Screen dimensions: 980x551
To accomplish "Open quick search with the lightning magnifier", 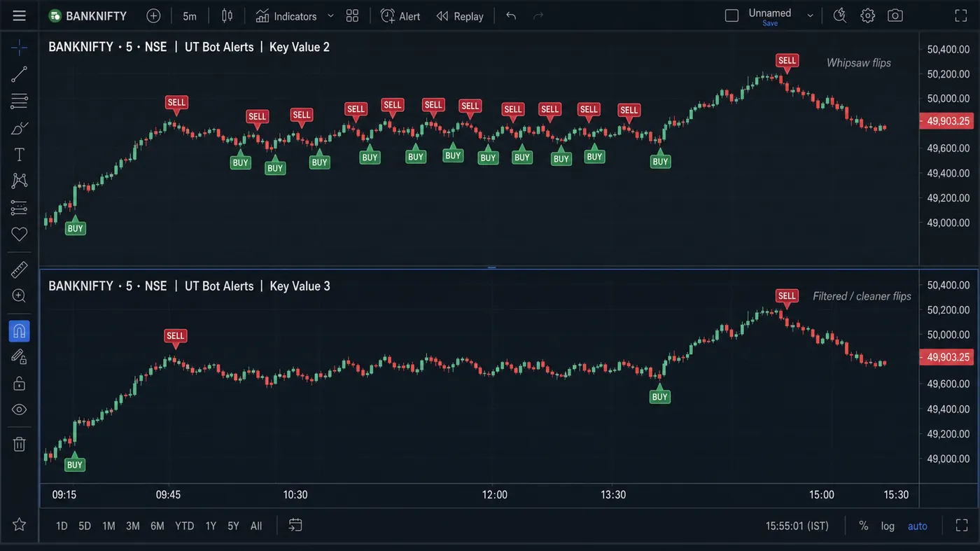I will point(840,15).
